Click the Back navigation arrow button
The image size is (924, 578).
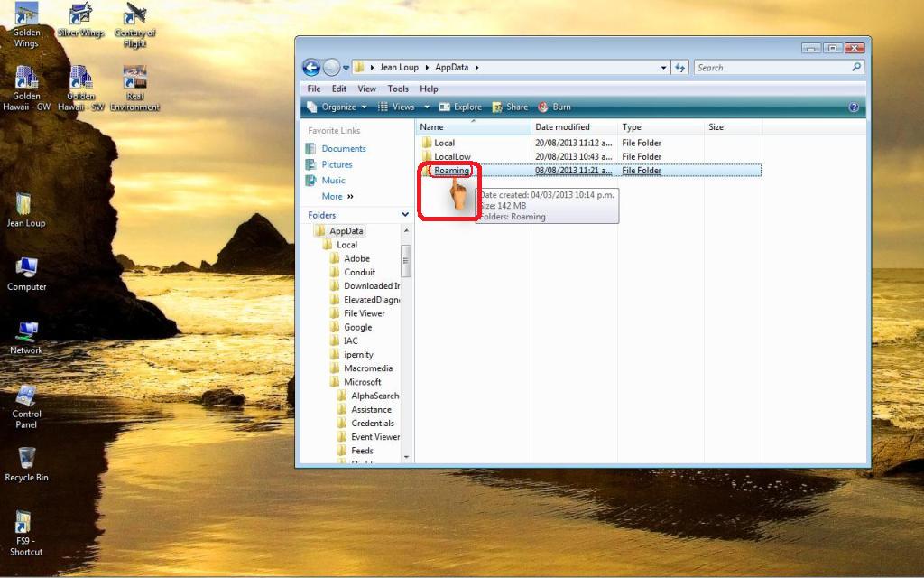click(311, 67)
